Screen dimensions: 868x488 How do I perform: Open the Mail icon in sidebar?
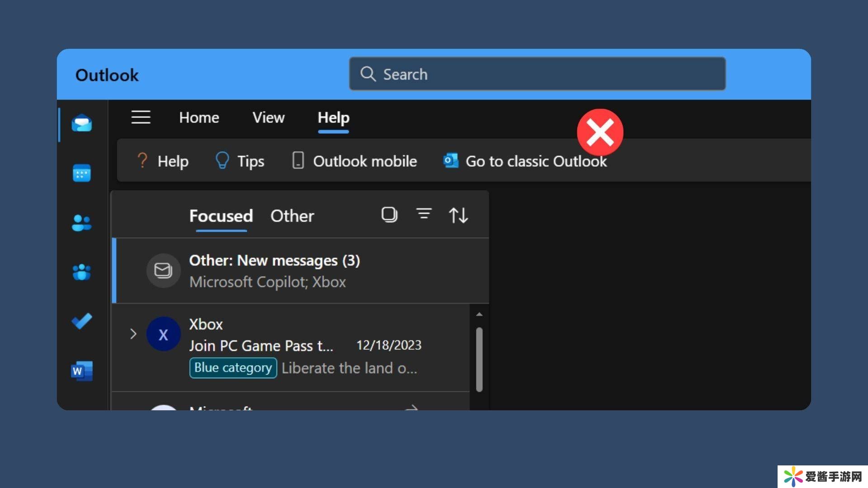(82, 123)
